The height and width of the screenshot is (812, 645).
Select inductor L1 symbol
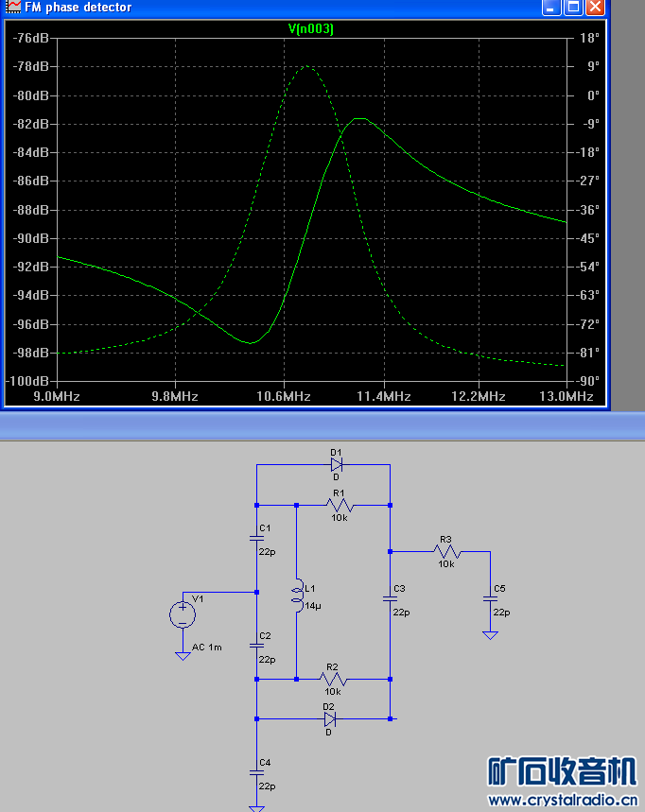pos(297,596)
